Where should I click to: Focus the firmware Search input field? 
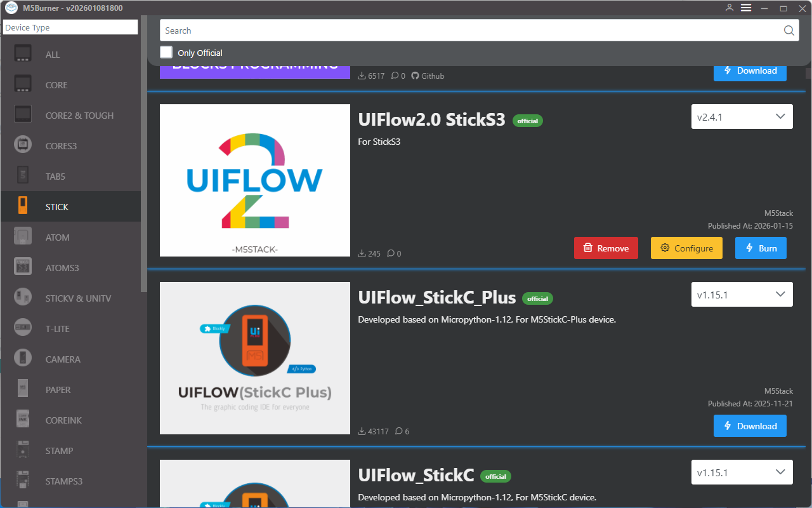(x=469, y=30)
